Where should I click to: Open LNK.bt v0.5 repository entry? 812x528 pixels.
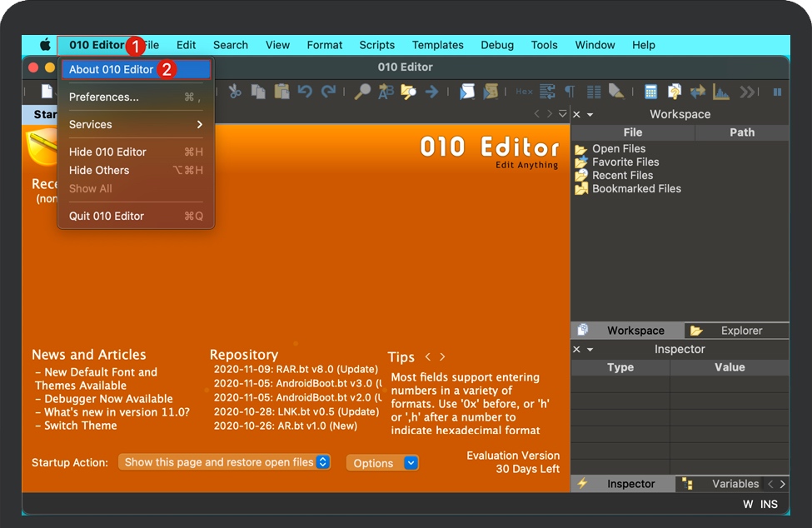click(x=296, y=411)
